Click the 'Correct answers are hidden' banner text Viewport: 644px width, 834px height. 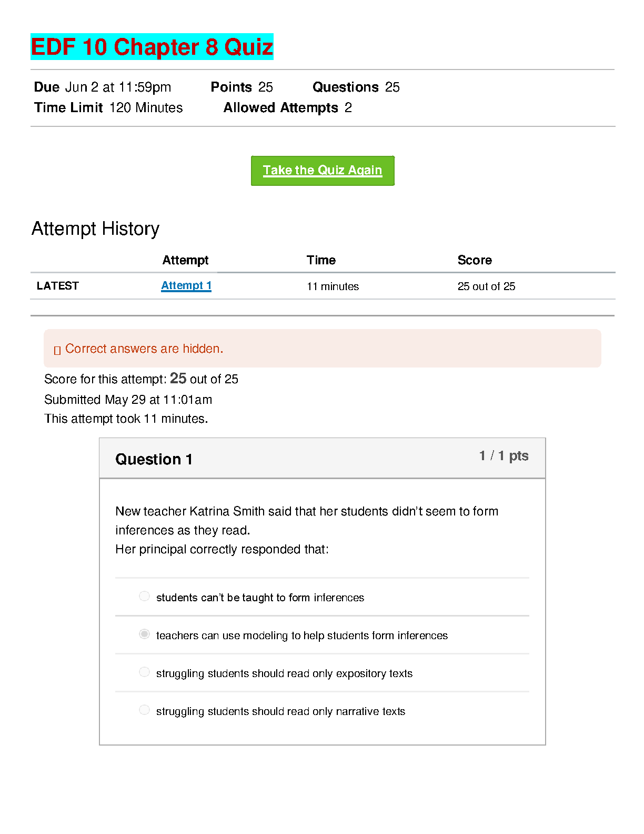tap(144, 349)
